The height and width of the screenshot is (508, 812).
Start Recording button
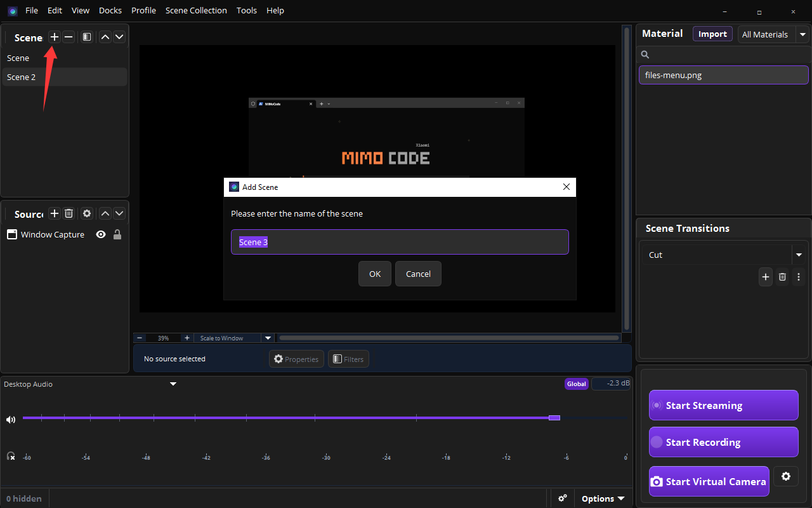click(724, 442)
